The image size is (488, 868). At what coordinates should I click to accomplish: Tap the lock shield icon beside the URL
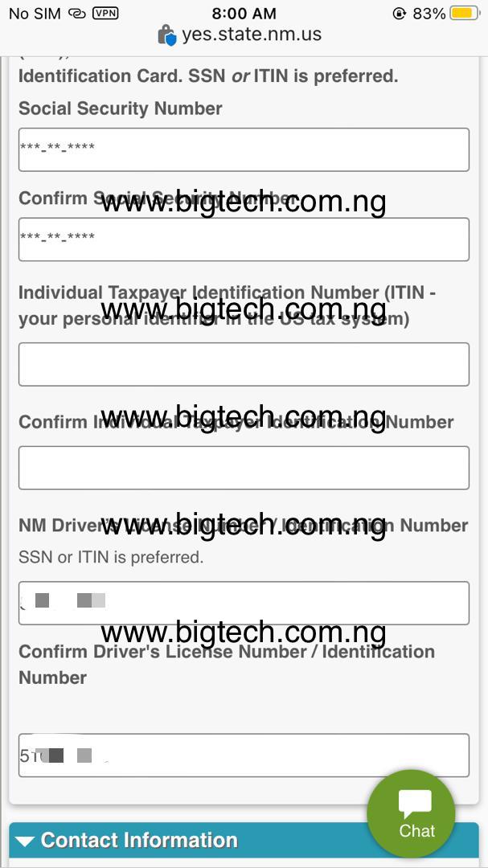[166, 35]
